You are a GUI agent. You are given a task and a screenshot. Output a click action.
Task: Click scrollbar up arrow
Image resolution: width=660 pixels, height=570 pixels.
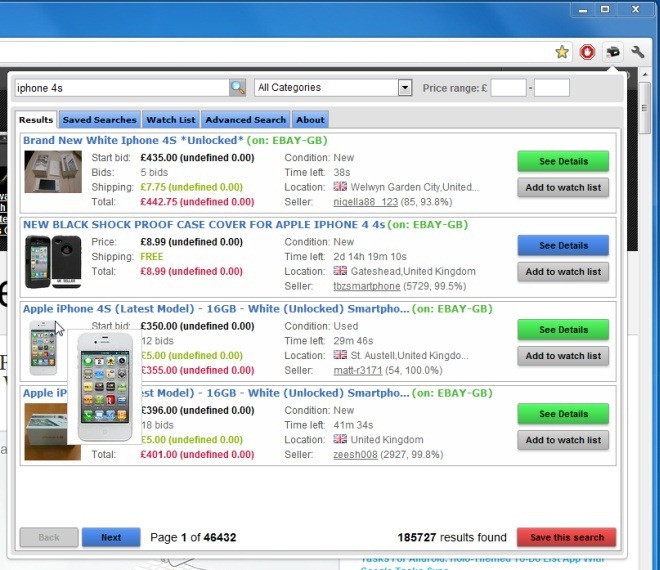pos(645,75)
